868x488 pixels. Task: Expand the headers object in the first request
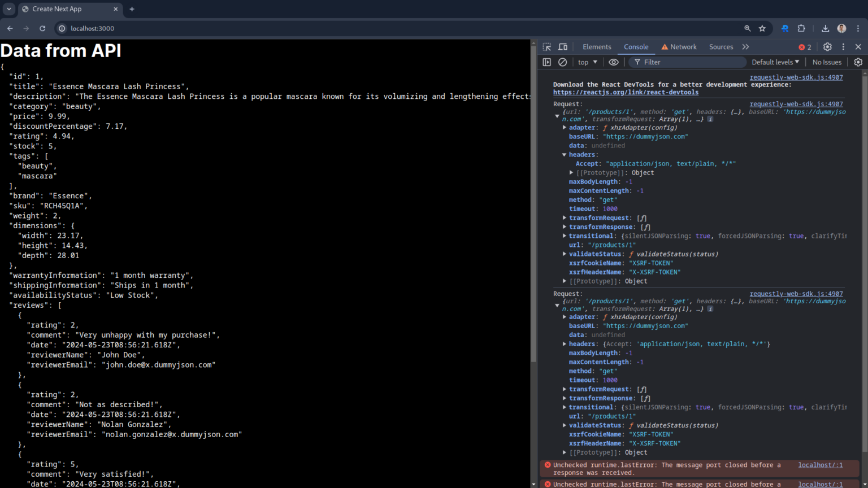(564, 154)
